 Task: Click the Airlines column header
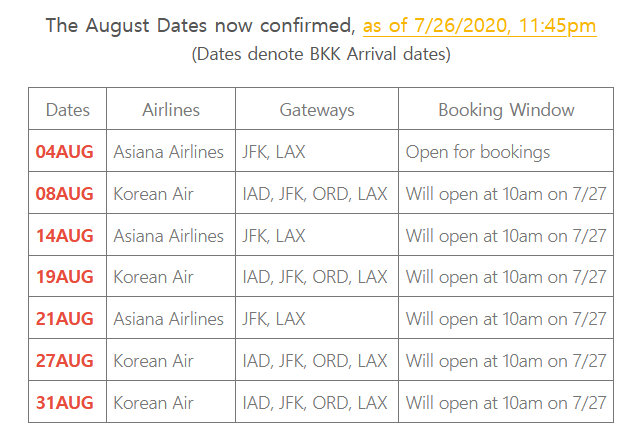[171, 110]
